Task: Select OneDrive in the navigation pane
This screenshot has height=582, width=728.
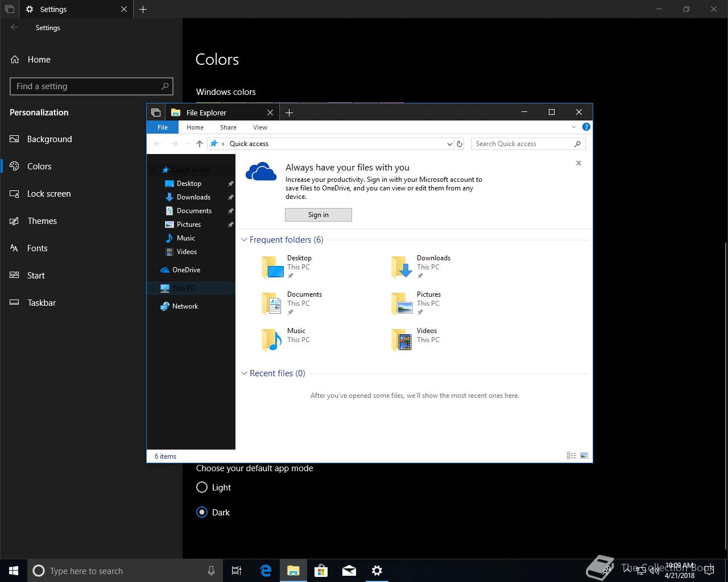Action: 191,270
